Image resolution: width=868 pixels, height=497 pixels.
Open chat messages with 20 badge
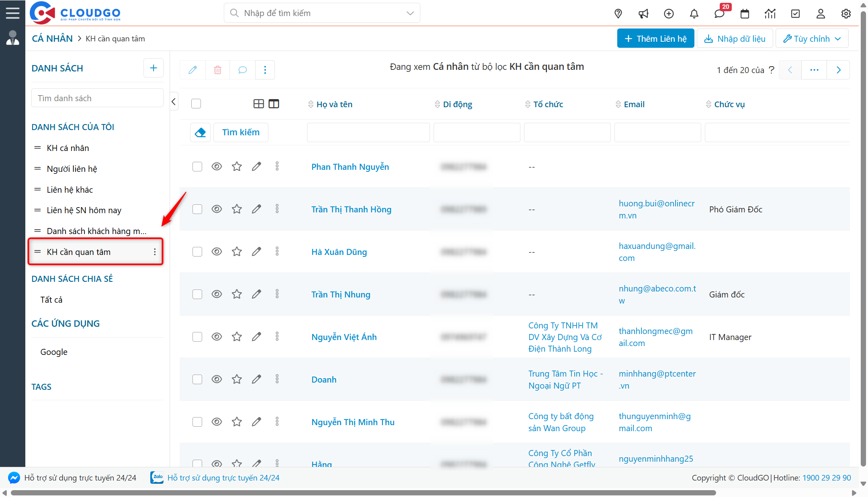[x=719, y=14]
